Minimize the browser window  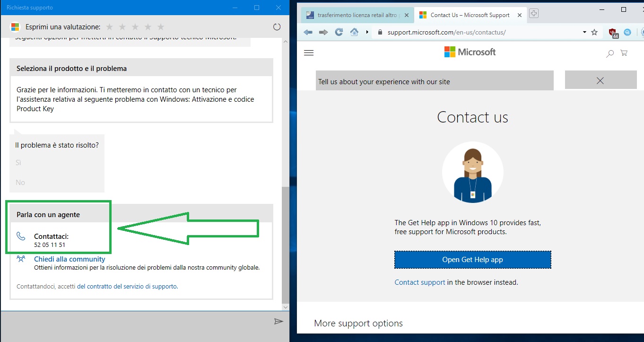point(602,9)
